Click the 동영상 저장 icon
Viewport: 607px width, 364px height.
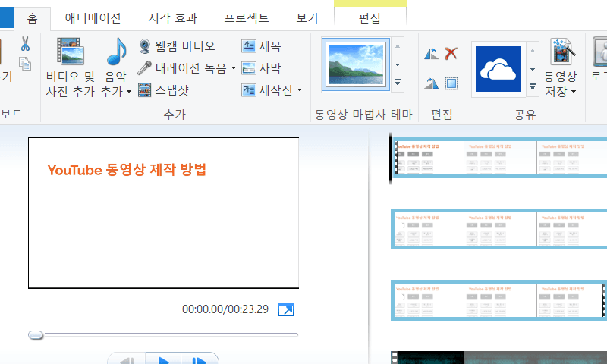[562, 51]
